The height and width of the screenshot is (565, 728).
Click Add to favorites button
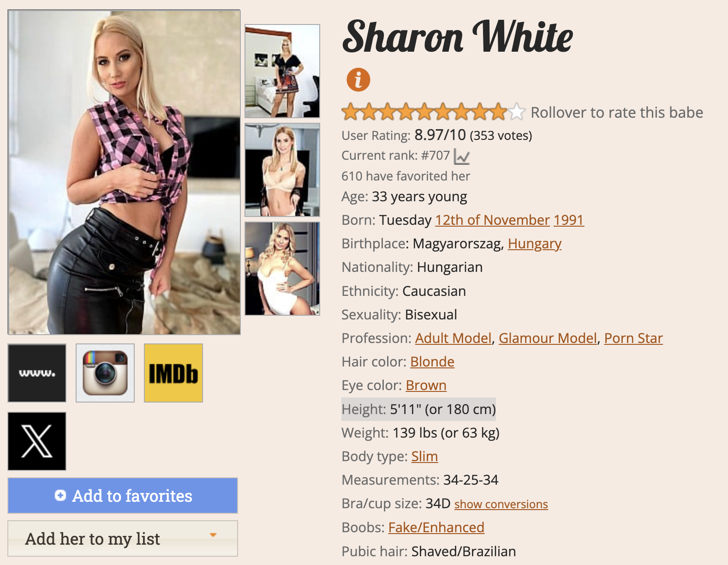coord(123,495)
